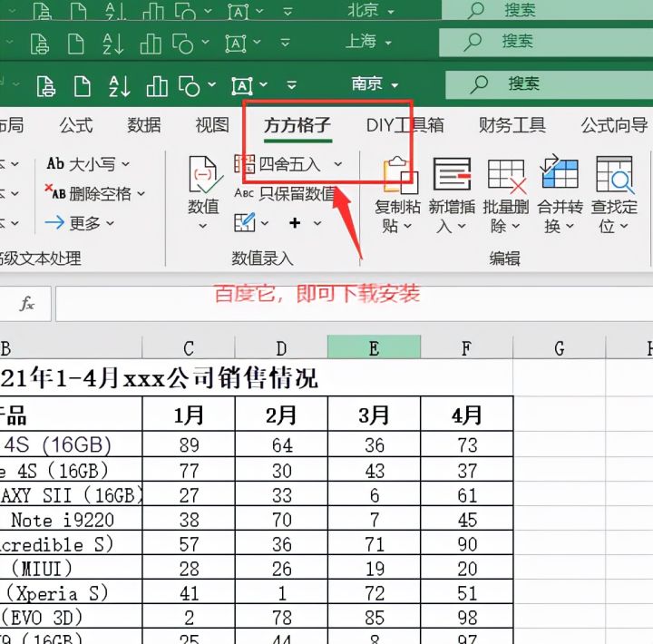
Task: Switch to the 视图 ribbon tab
Action: [x=212, y=125]
